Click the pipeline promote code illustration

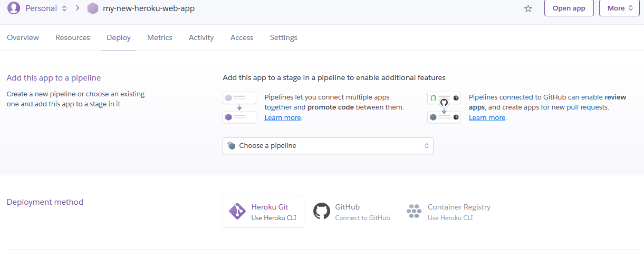(239, 107)
